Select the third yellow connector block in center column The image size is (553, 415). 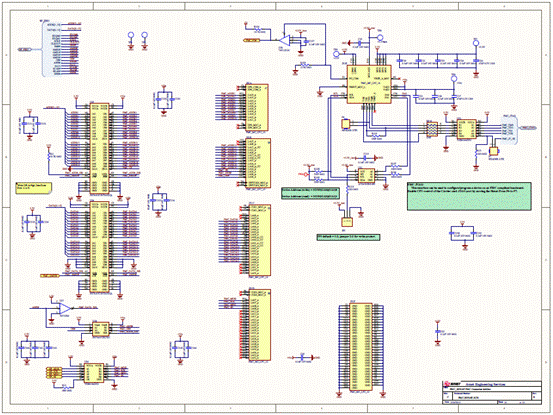click(260, 240)
